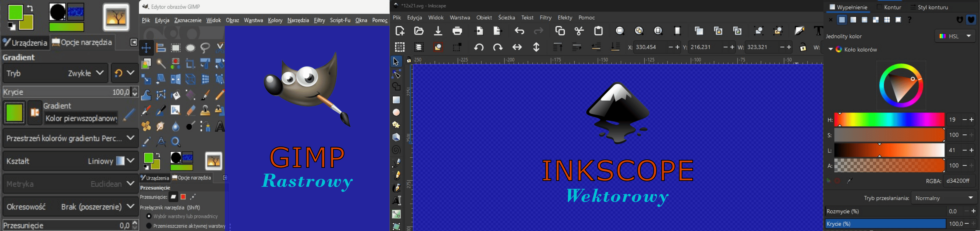Open 'Tryb przesłaniania' Normalny dropdown
The height and width of the screenshot is (231, 980).
[944, 198]
